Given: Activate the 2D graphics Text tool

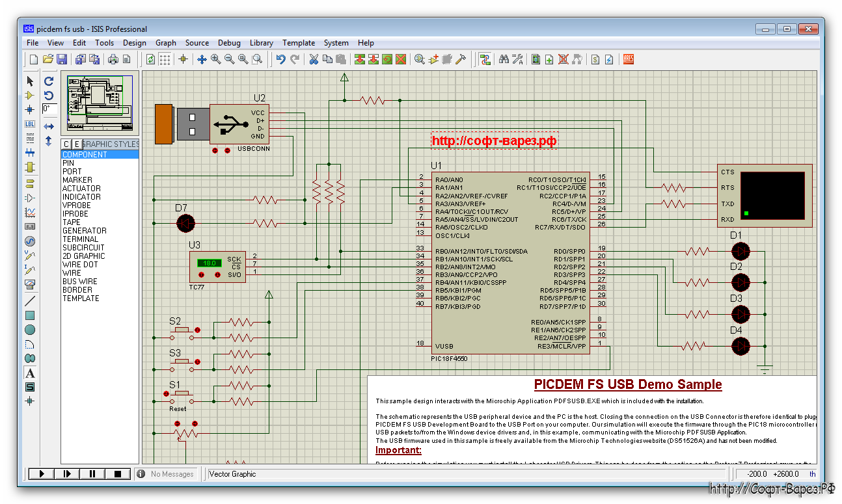Looking at the screenshot, I should coord(30,373).
